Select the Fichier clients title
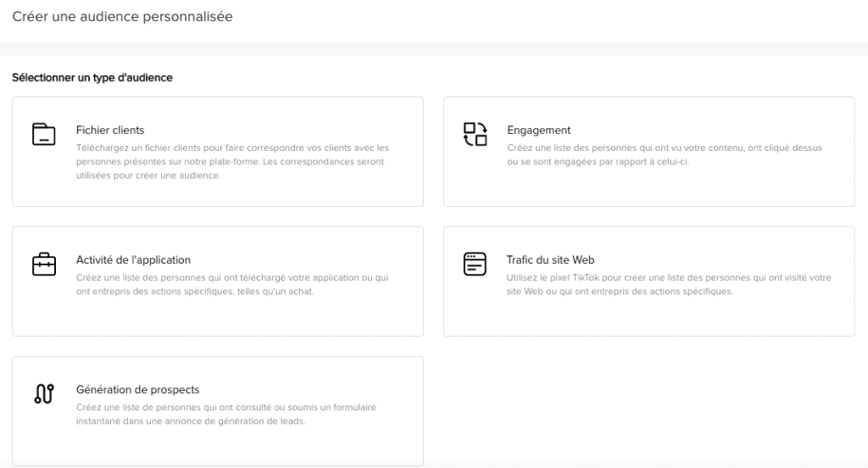This screenshot has height=468, width=868. [x=110, y=131]
